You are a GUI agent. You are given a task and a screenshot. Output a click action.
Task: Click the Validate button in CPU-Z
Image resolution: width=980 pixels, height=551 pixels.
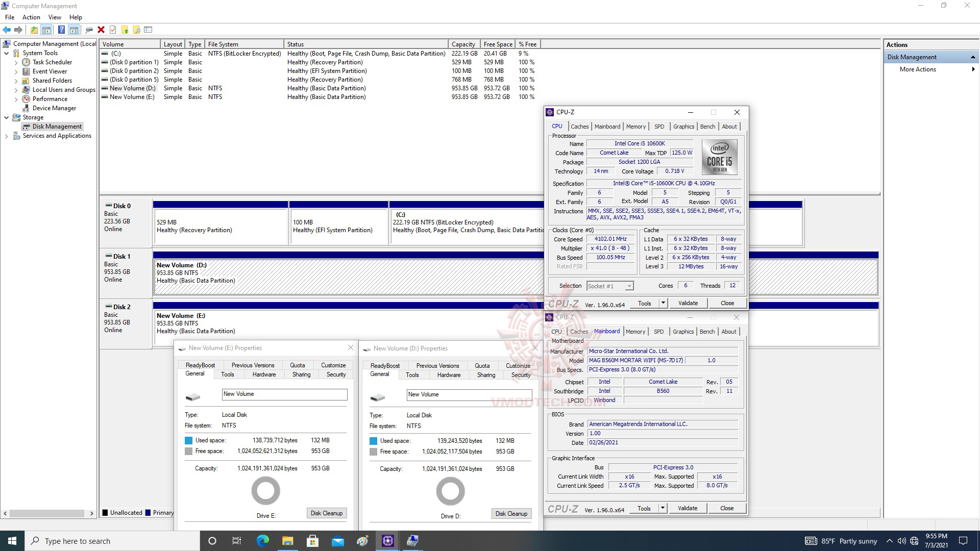(x=688, y=303)
